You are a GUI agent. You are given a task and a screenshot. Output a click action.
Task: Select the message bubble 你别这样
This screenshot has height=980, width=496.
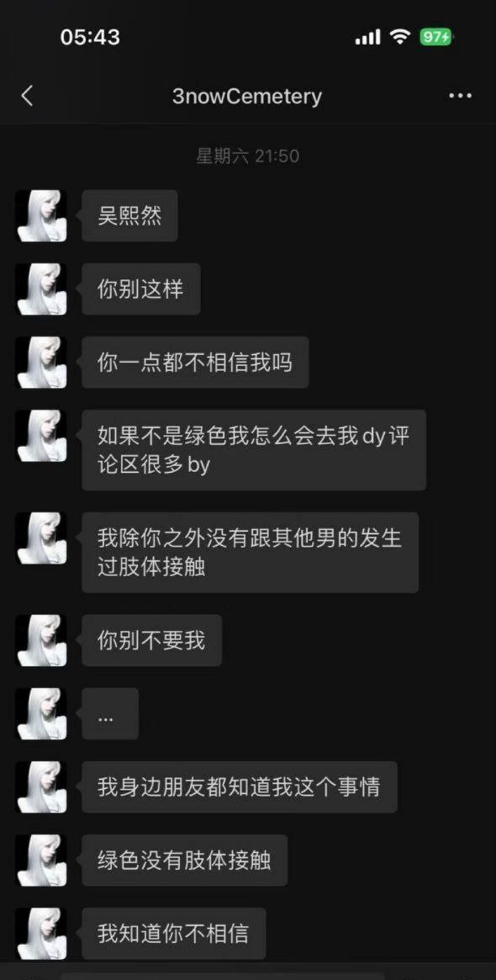(x=141, y=289)
